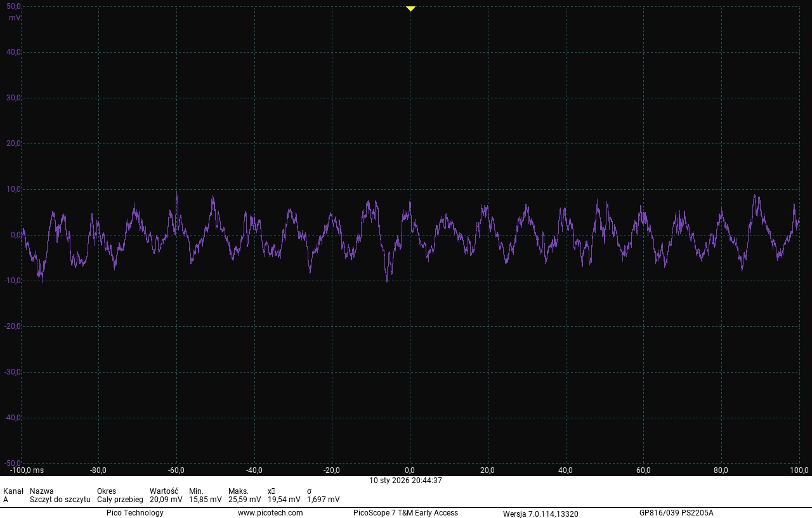The width and height of the screenshot is (812, 518).
Task: Click the Min. column header
Action: point(196,491)
